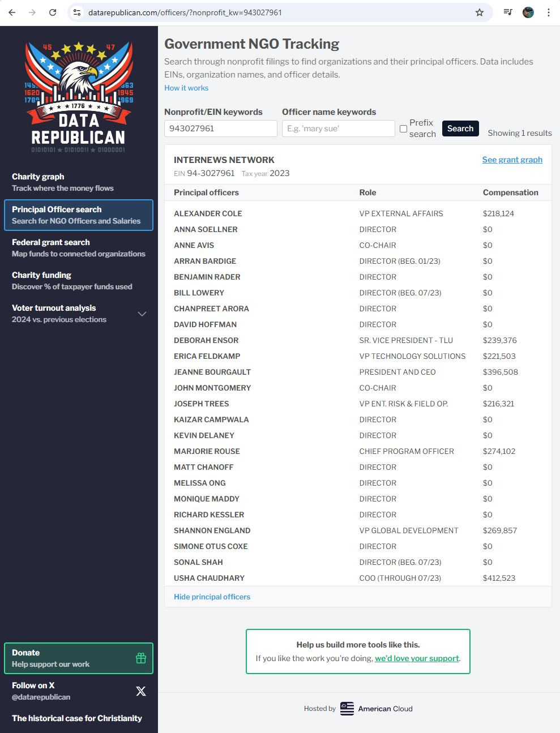Image resolution: width=560 pixels, height=733 pixels.
Task: Select the CHANPREET ARORA officer name
Action: pos(211,308)
